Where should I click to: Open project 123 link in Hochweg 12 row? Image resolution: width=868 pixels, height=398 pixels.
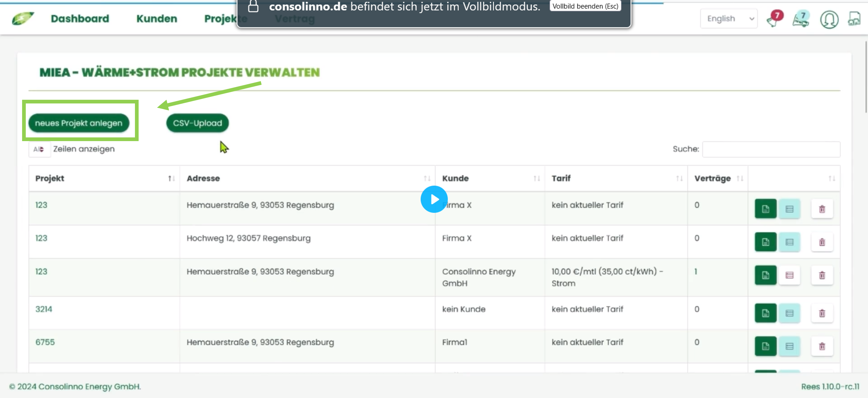pos(41,238)
